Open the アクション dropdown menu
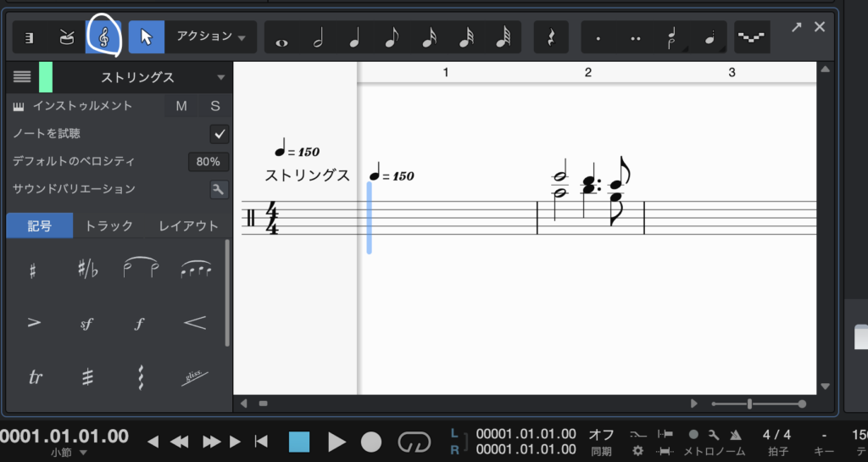The height and width of the screenshot is (462, 868). coord(211,37)
